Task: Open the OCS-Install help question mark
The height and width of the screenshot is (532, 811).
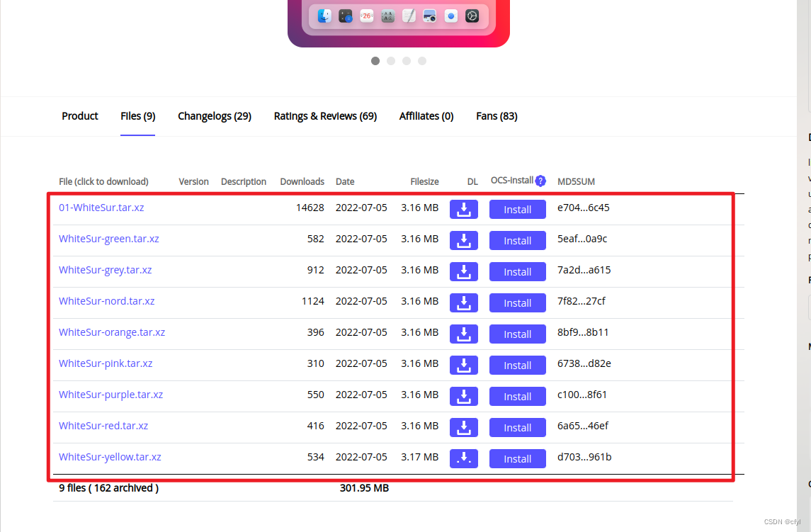Action: pos(540,181)
